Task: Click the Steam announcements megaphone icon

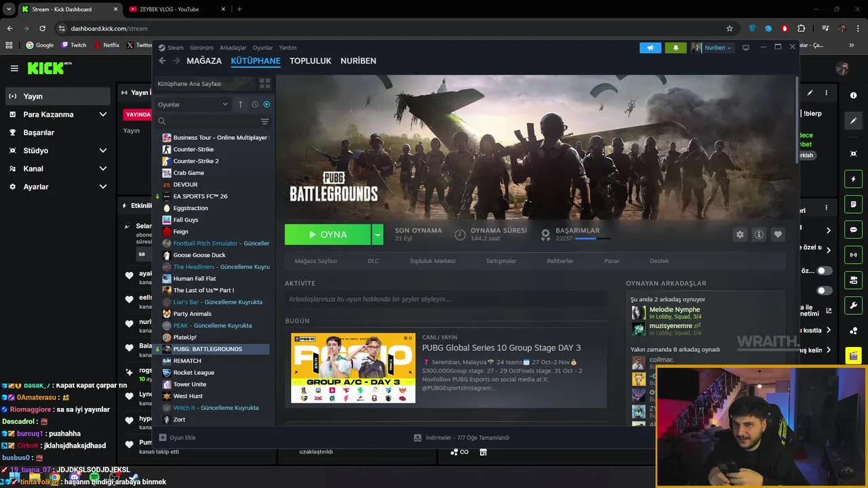Action: [x=650, y=47]
